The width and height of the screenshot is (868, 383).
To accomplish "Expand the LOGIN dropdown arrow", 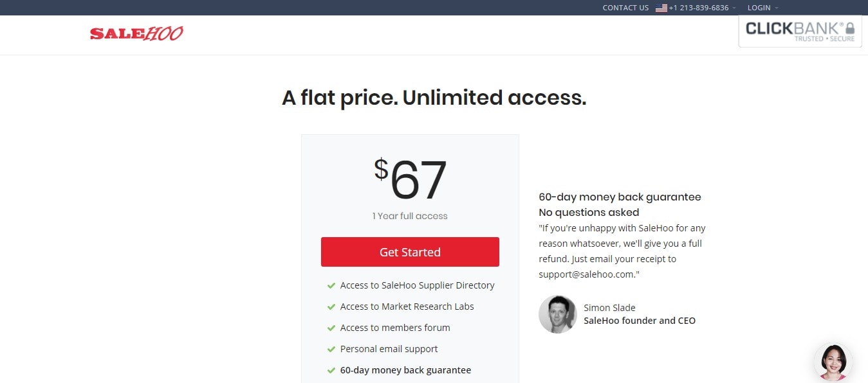I will coord(777,8).
